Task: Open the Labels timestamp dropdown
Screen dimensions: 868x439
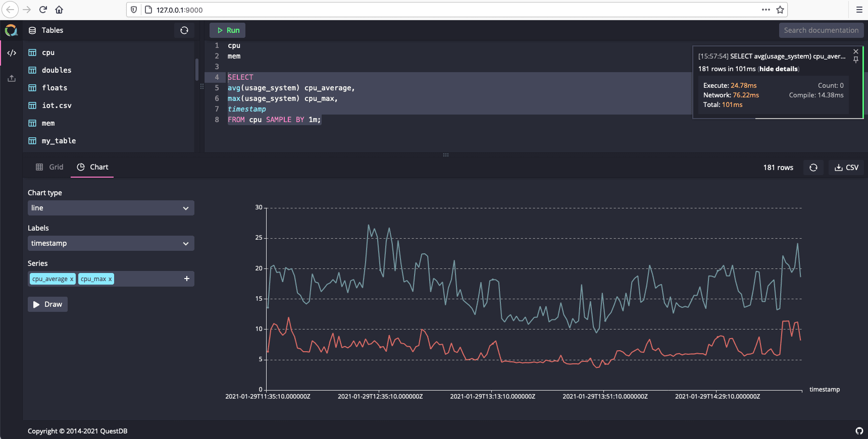Action: point(111,243)
